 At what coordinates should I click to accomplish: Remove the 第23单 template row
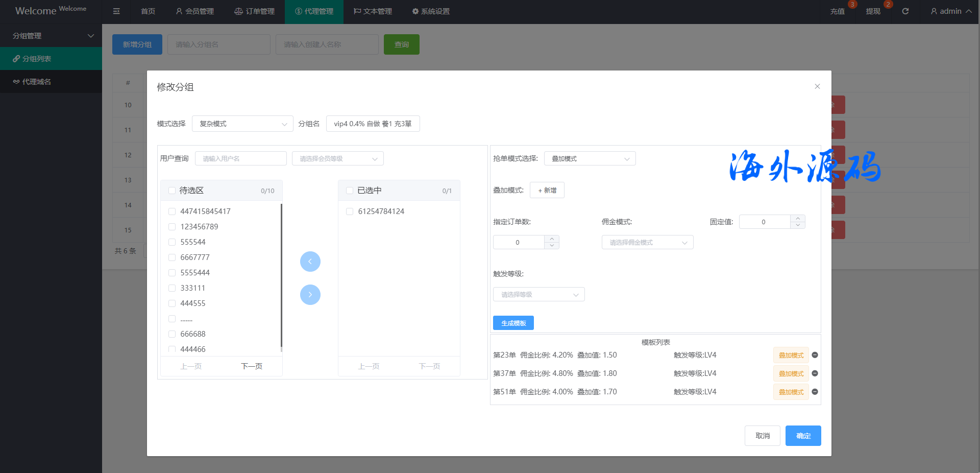pos(815,355)
